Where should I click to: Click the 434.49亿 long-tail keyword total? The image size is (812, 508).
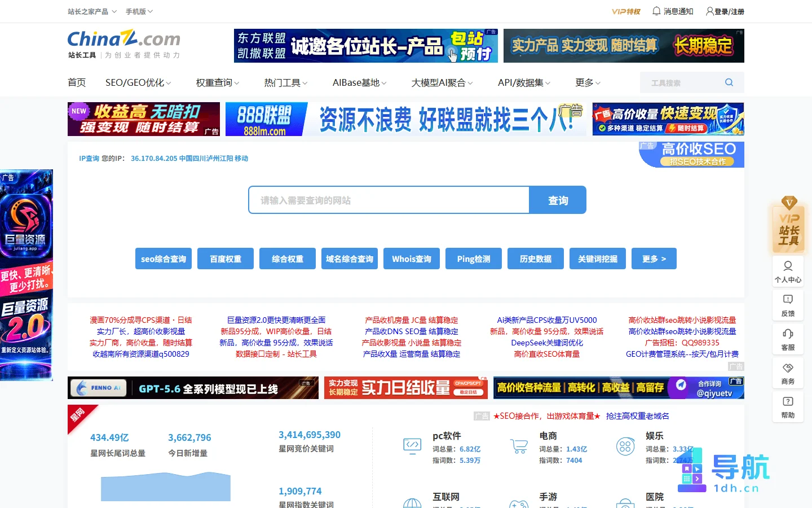coord(109,437)
